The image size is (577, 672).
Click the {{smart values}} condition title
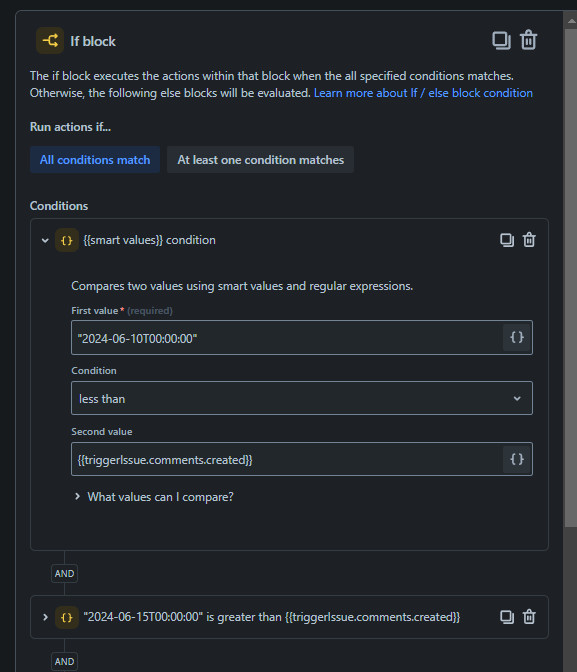149,240
